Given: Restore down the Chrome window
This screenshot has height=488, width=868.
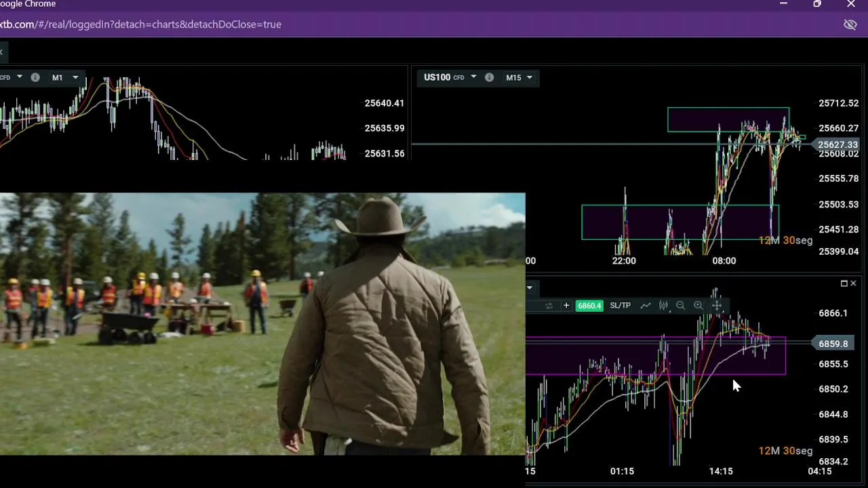Looking at the screenshot, I should (817, 4).
